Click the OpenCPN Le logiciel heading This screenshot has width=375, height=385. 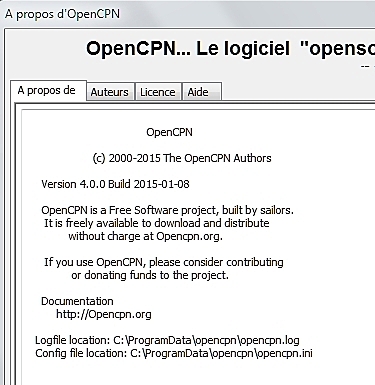(230, 49)
